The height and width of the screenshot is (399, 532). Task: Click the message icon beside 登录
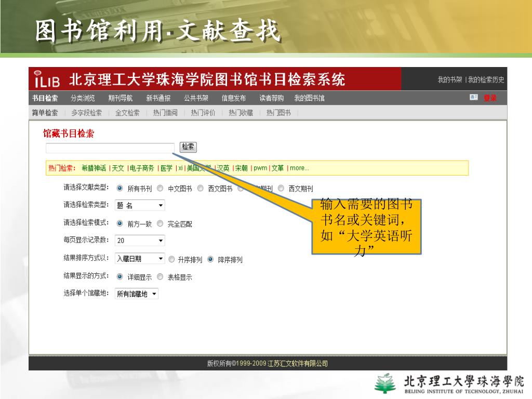pyautogui.click(x=474, y=98)
